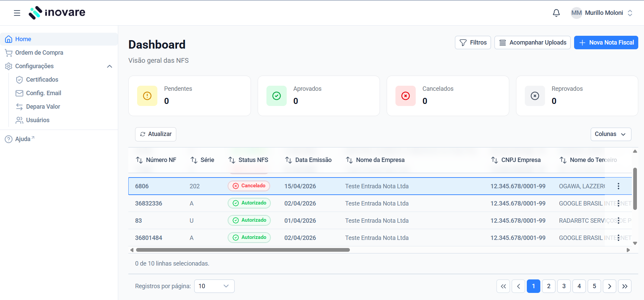Go to Home in sidebar

point(59,39)
